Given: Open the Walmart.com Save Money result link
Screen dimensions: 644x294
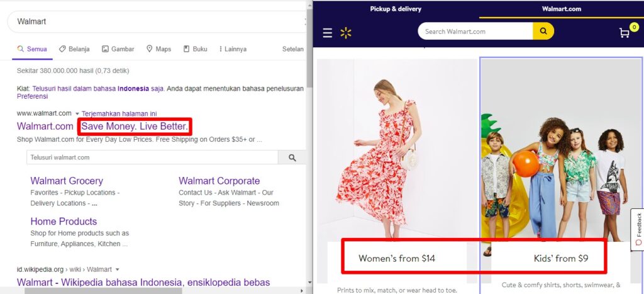Looking at the screenshot, I should [103, 127].
